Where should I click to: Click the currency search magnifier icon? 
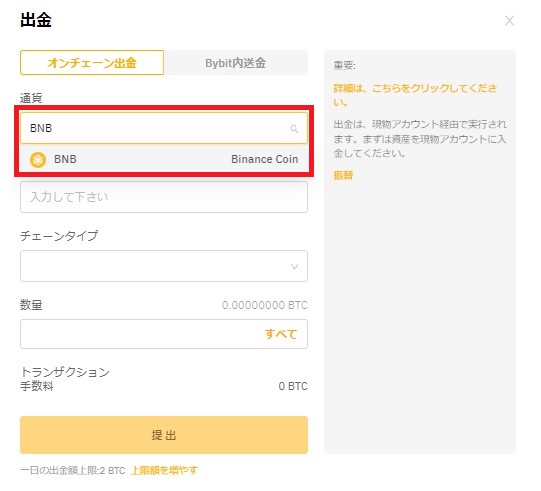click(x=294, y=129)
